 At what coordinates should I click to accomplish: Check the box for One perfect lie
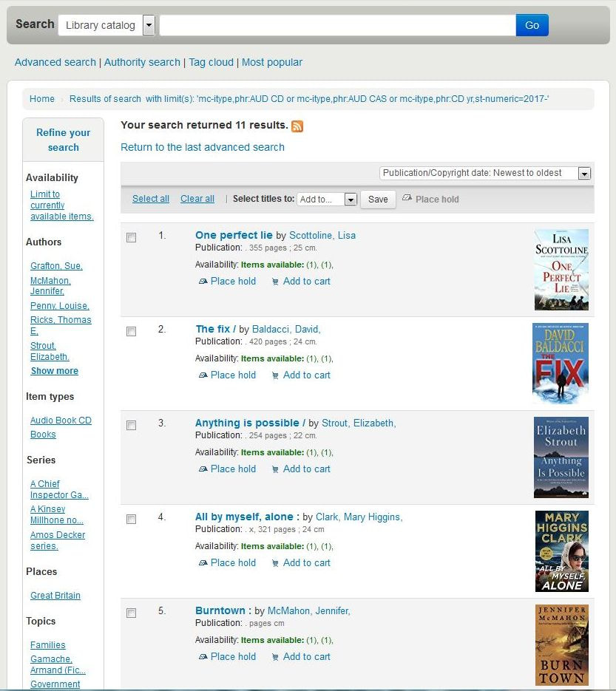point(132,238)
